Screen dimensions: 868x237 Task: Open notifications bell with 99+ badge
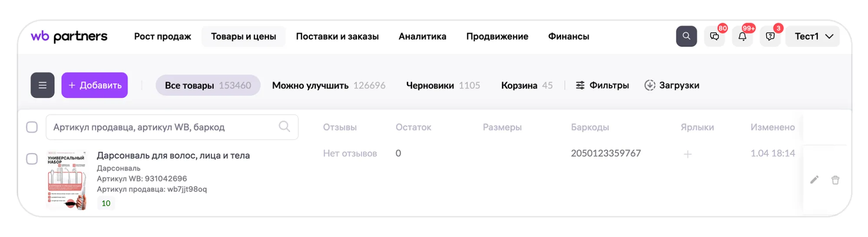(742, 36)
